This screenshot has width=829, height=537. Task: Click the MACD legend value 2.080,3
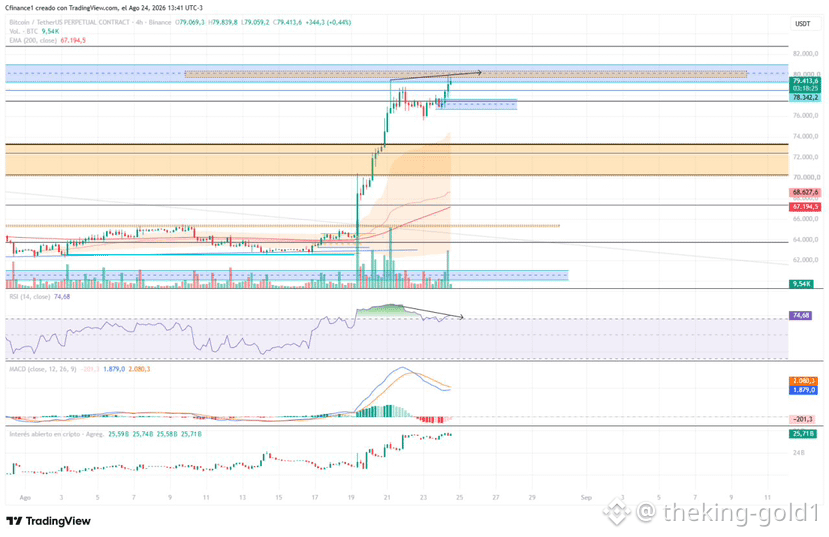click(x=140, y=369)
